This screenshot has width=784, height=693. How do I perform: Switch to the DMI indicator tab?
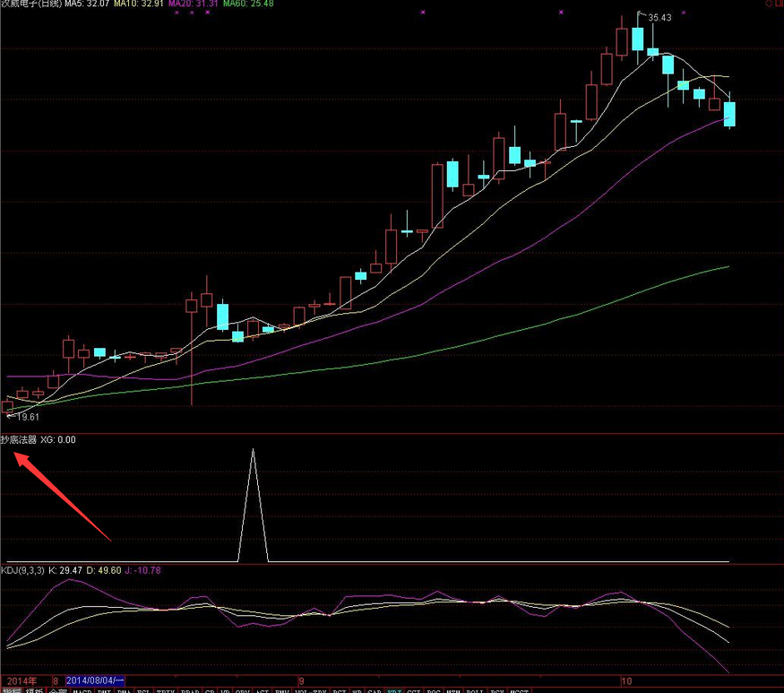coord(104,691)
